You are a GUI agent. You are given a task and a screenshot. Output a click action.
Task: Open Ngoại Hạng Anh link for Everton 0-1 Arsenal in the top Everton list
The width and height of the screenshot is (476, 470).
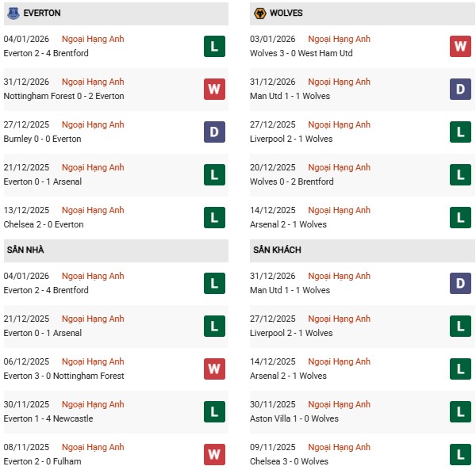tap(94, 168)
